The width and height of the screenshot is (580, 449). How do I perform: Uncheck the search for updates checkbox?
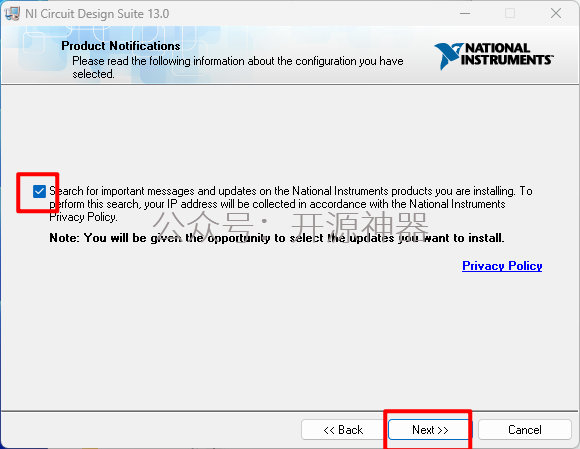pyautogui.click(x=39, y=191)
